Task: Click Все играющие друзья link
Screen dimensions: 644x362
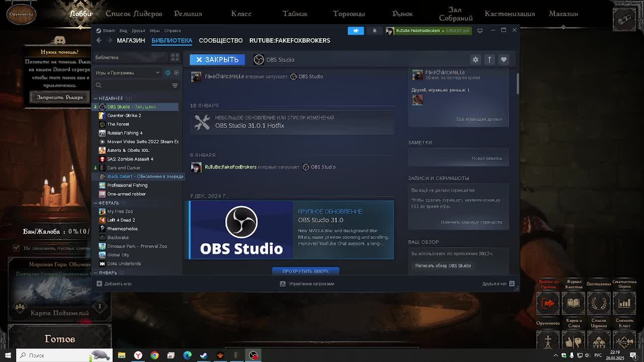Action: click(x=479, y=119)
